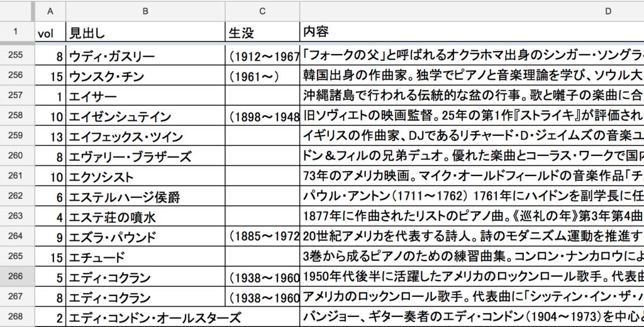Select cell 'エチュード'
Image resolution: width=644 pixels, height=327 pixels.
point(145,257)
